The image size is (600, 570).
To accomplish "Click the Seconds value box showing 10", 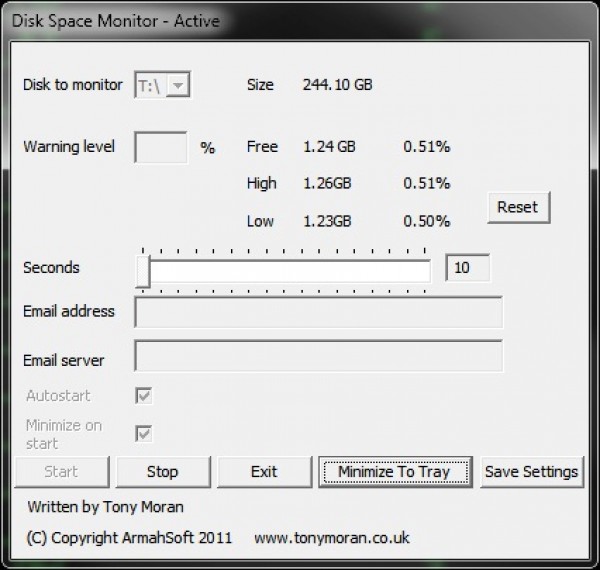I will [467, 268].
